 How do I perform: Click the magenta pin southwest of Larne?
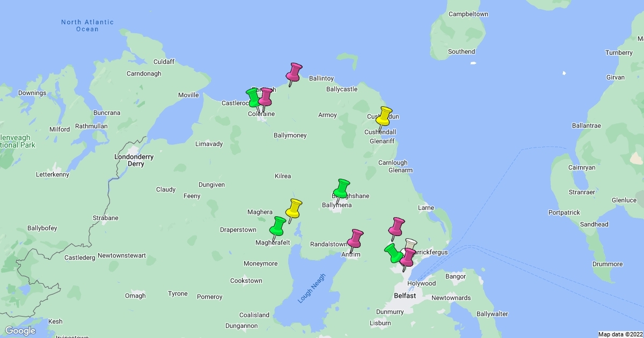pos(397,226)
